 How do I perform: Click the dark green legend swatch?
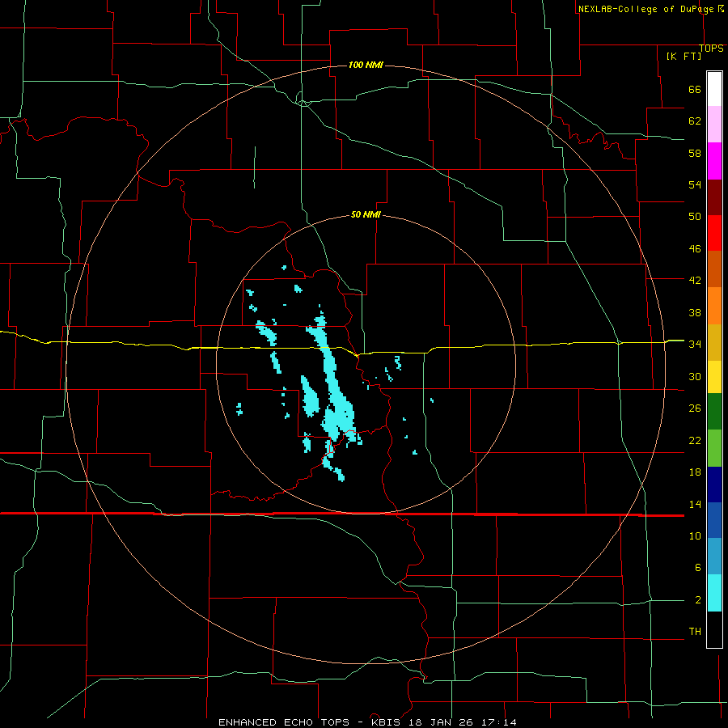click(x=714, y=412)
